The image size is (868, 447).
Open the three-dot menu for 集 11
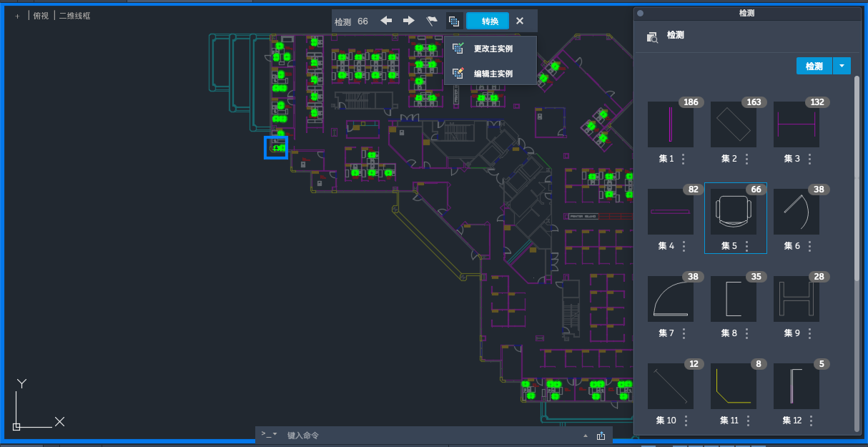(747, 421)
